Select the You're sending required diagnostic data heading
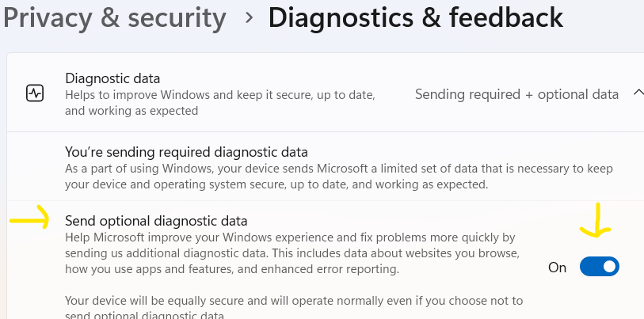Viewport: 644px width, 319px height. tap(186, 152)
